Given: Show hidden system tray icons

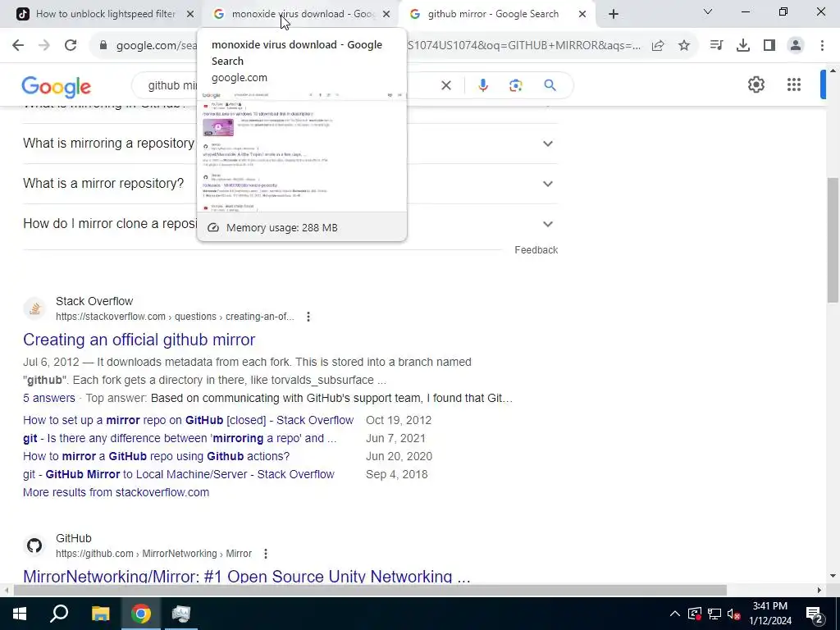Looking at the screenshot, I should 674,614.
